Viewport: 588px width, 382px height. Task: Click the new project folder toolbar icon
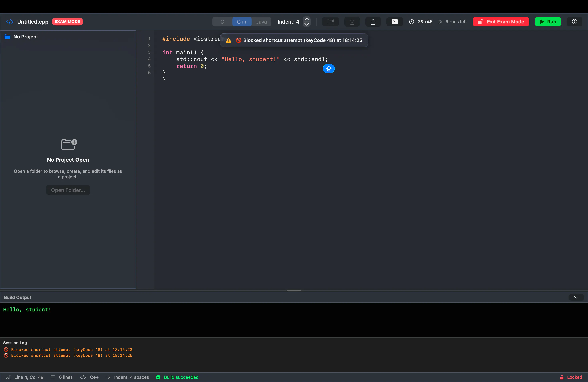tap(331, 22)
